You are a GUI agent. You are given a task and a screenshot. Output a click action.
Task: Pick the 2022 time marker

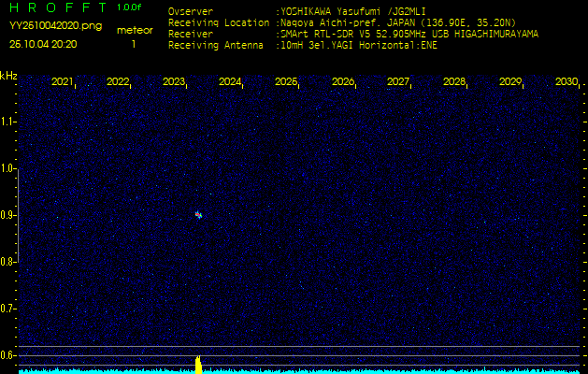coord(118,82)
